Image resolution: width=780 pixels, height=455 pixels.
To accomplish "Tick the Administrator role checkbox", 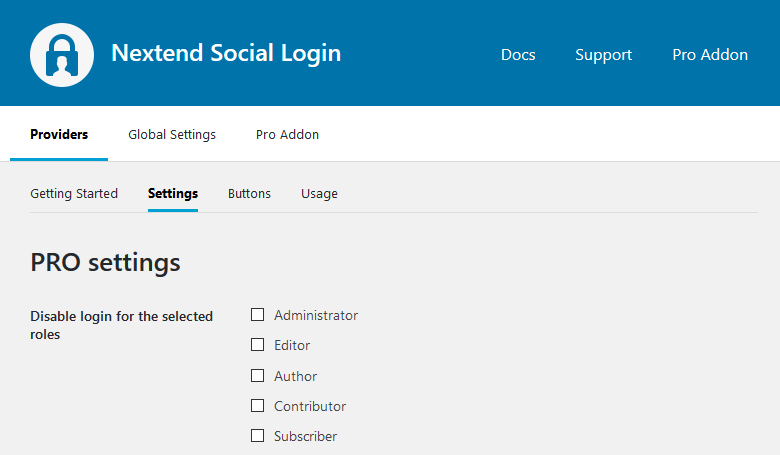I will (257, 315).
